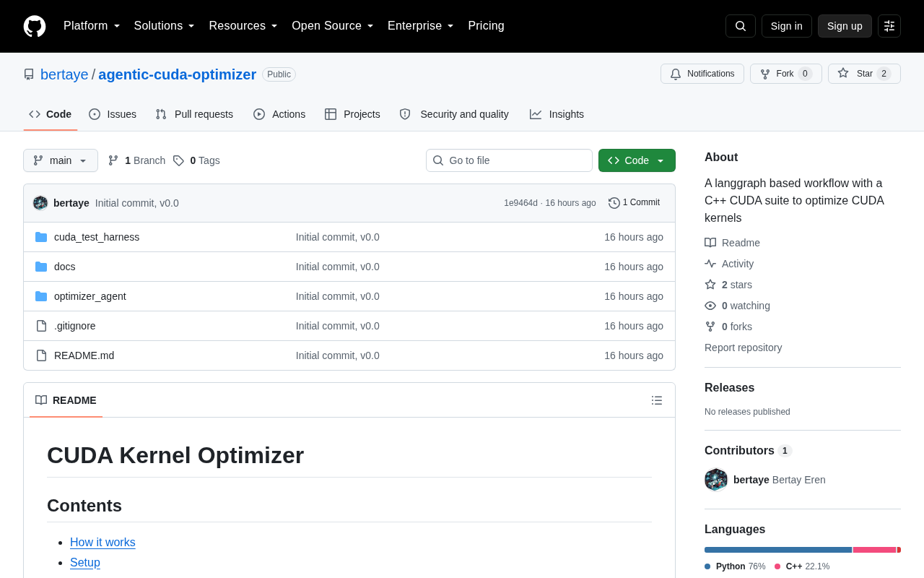This screenshot has width=924, height=578.
Task: Open the Security and quality tab
Action: point(454,114)
